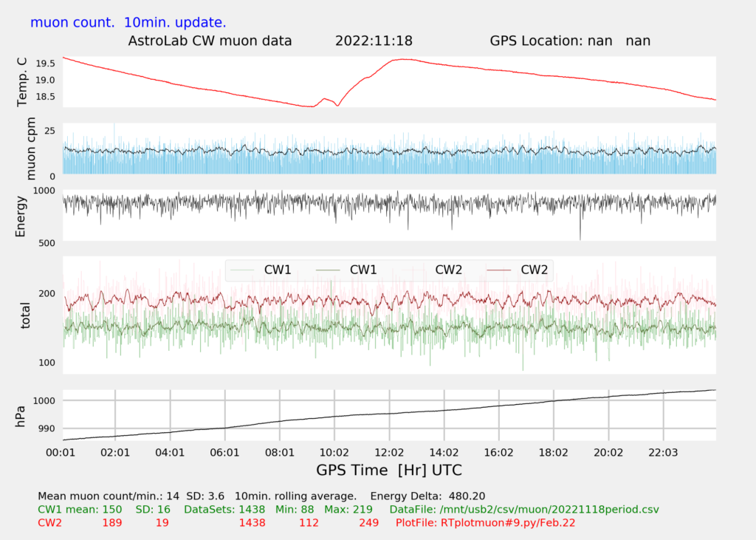Click the 'Temp. C' axis label
Image resolution: width=756 pixels, height=540 pixels.
point(22,82)
